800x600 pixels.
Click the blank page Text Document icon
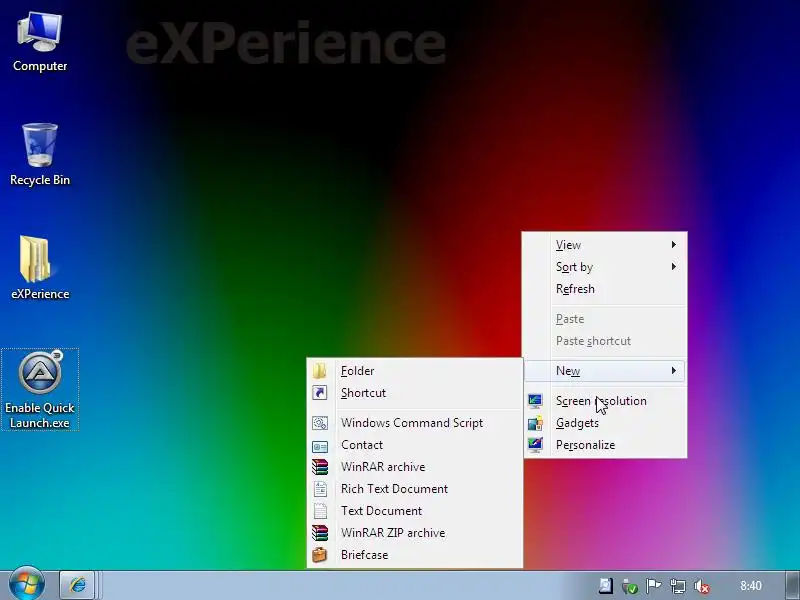[x=320, y=511]
